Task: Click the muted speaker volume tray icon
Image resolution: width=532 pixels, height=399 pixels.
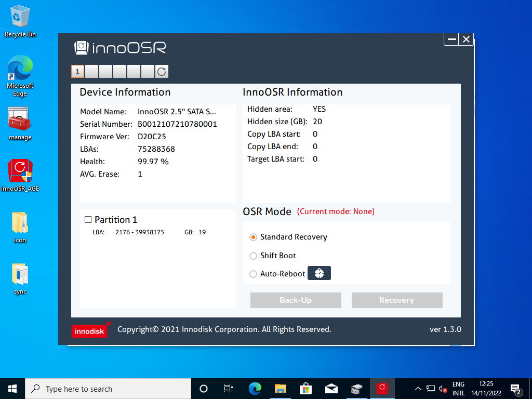Action: (x=443, y=389)
